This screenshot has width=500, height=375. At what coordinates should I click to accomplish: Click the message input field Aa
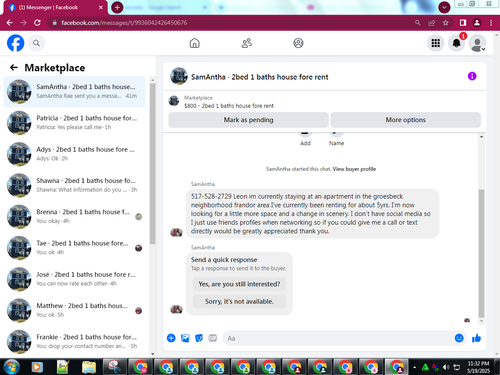click(338, 338)
